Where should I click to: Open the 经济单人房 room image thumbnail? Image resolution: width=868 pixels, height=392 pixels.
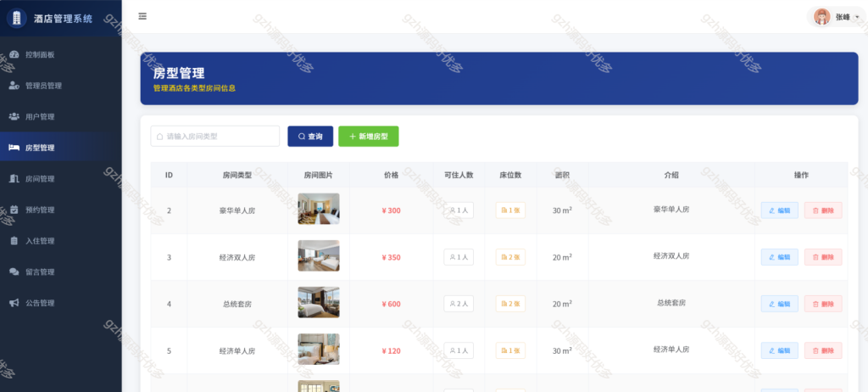click(319, 349)
